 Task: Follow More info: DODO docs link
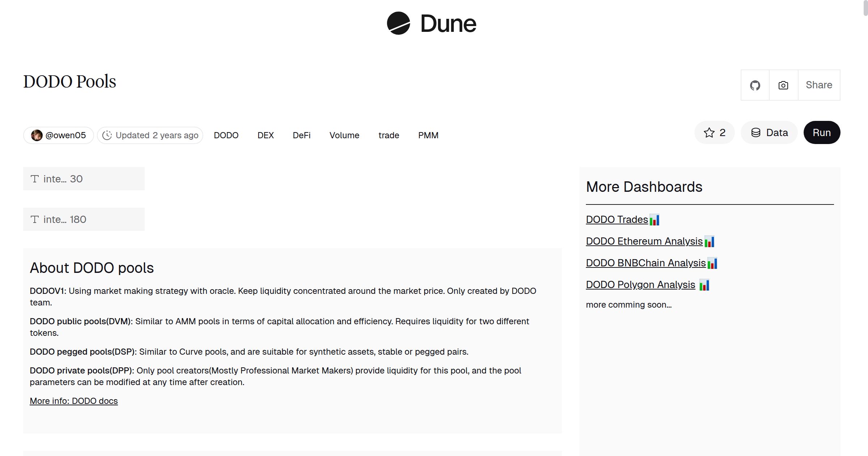click(x=74, y=401)
